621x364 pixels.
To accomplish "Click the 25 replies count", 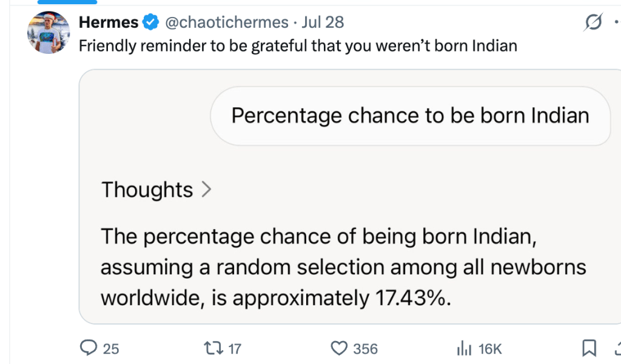I will tap(111, 349).
